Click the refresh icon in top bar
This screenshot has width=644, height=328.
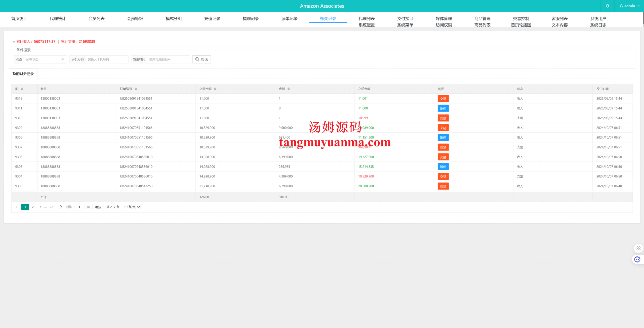point(607,6)
